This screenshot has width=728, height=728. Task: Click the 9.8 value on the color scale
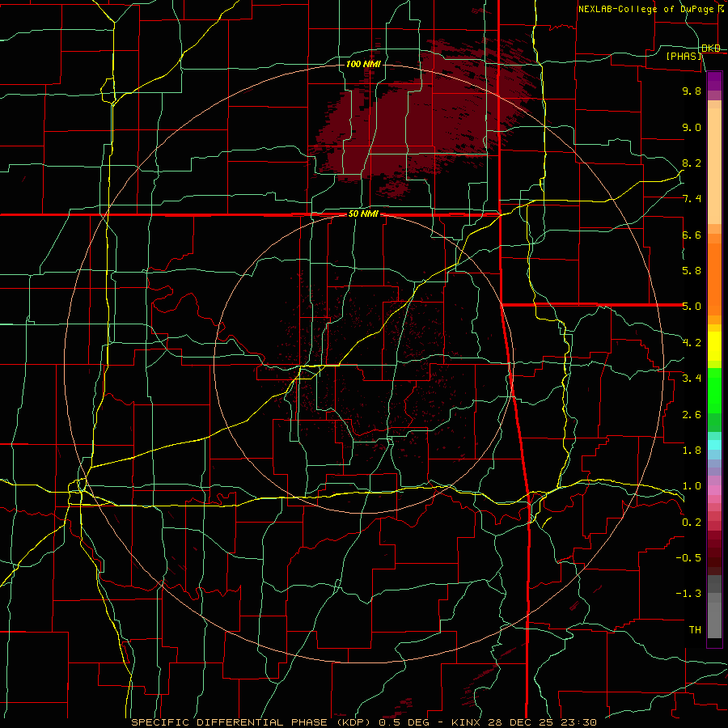[692, 91]
